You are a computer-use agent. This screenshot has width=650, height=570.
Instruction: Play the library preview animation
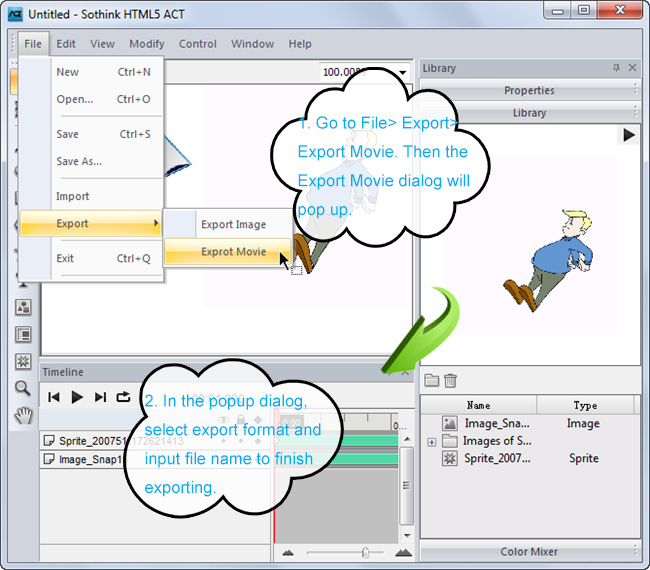(x=629, y=135)
